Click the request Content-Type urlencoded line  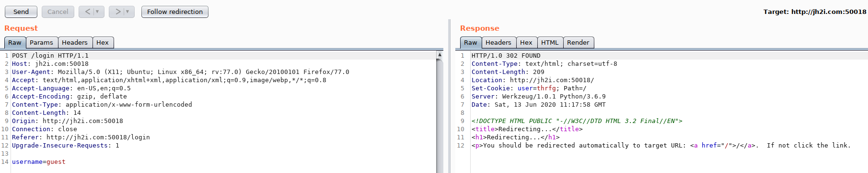click(x=102, y=105)
